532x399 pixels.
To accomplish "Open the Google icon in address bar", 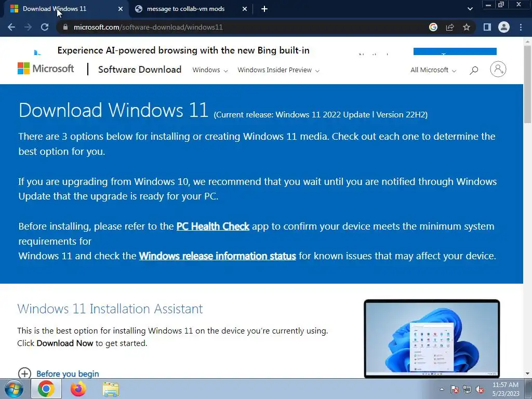I will (x=433, y=27).
